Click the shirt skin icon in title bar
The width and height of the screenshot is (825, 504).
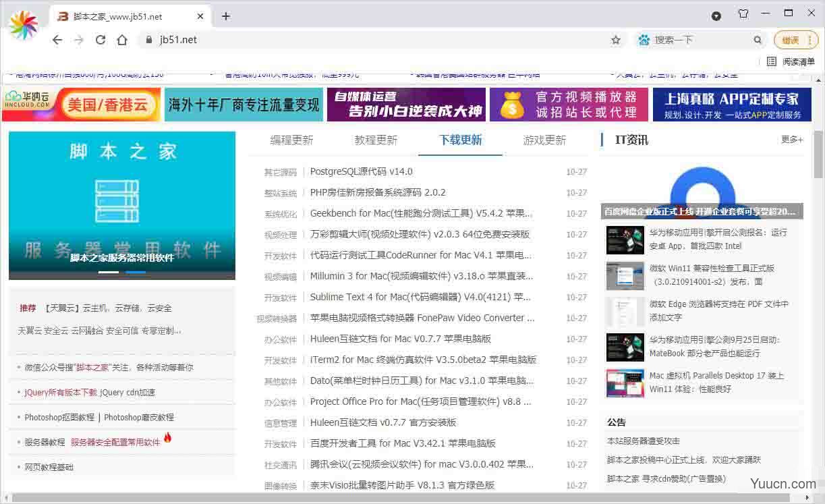743,13
